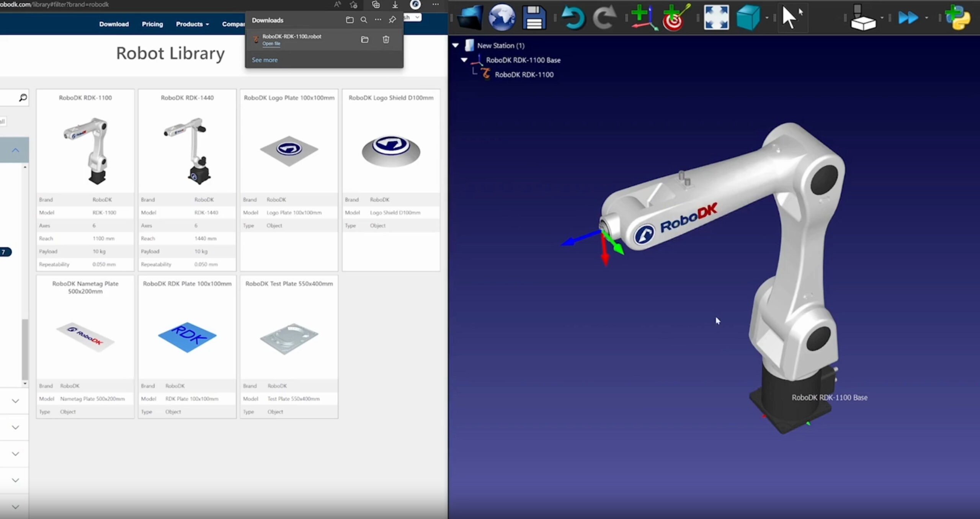Open the Products dropdown menu
This screenshot has width=980, height=519.
click(192, 24)
